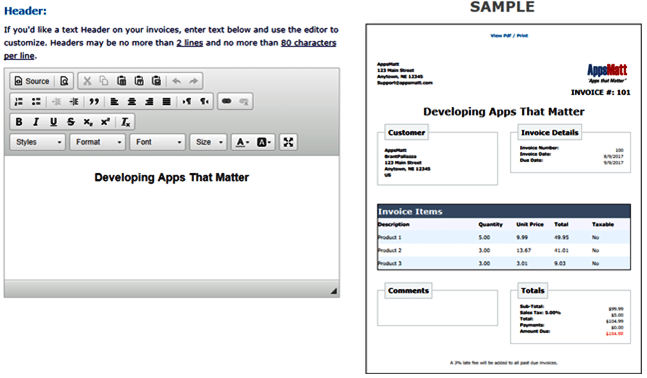This screenshot has height=378, width=647.
Task: Click the View Pdf / Print link
Action: tap(509, 35)
